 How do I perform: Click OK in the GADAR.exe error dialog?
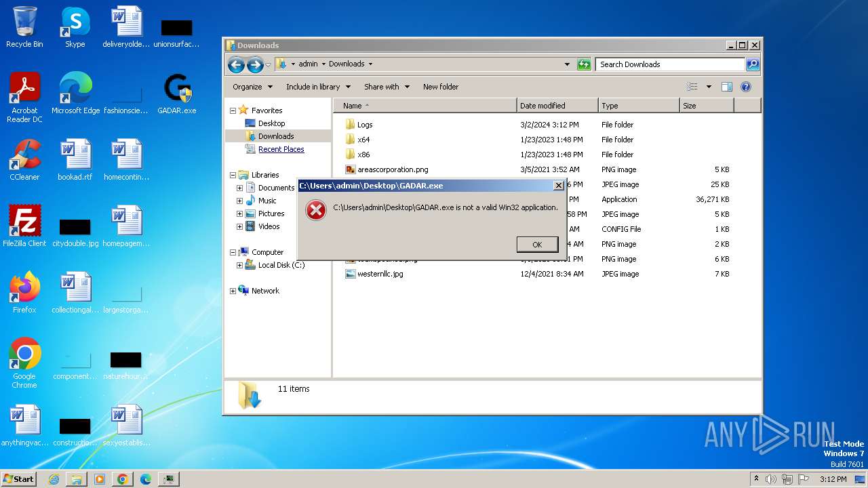(x=537, y=245)
